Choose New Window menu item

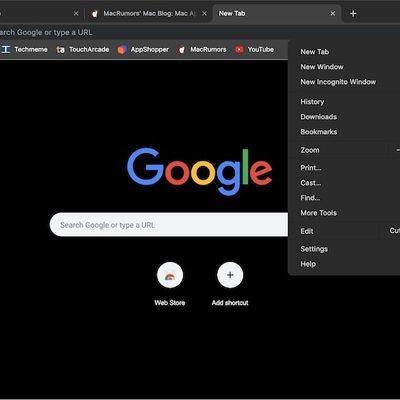(344, 67)
